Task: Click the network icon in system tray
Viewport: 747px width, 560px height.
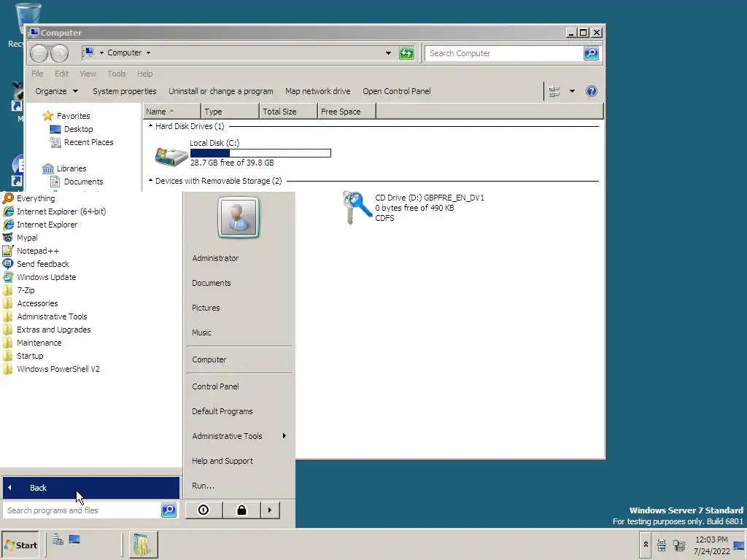Action: pos(679,545)
